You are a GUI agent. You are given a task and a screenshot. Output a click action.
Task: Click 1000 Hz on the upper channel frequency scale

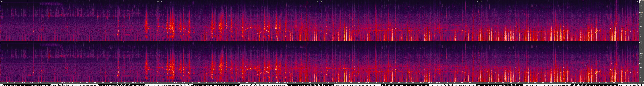pos(641,12)
